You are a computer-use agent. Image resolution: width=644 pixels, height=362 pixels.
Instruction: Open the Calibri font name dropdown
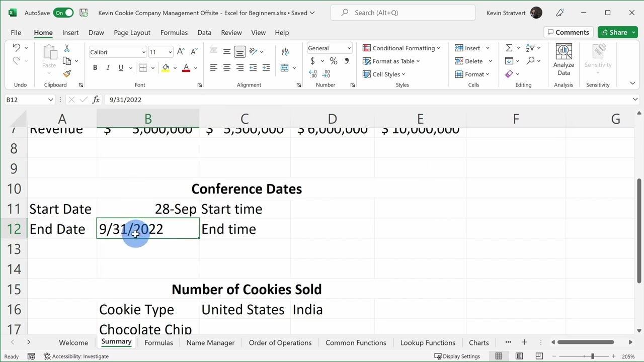pyautogui.click(x=143, y=52)
